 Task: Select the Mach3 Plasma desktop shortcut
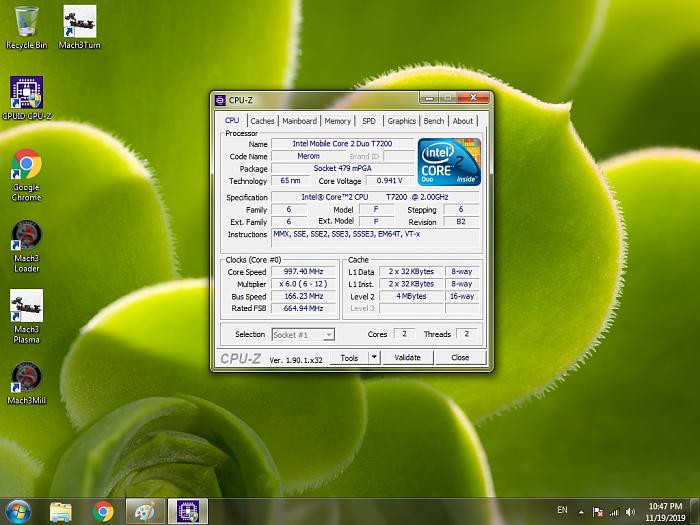[x=26, y=317]
